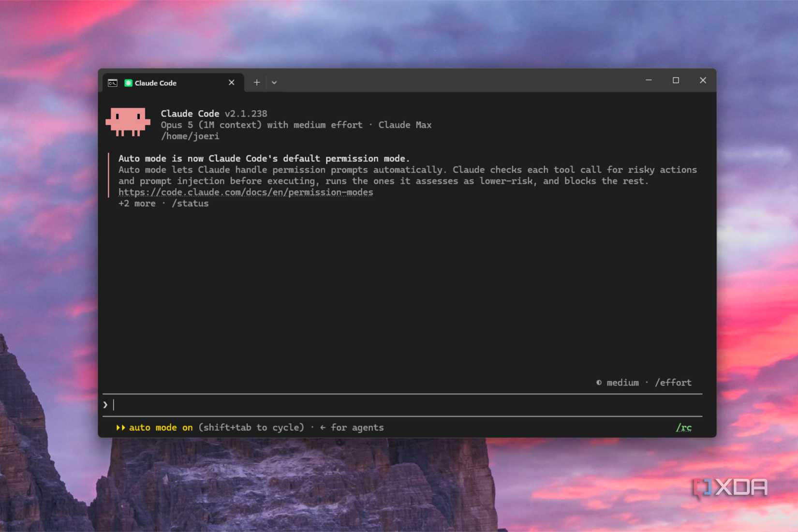Minimize the terminal window
This screenshot has height=532, width=798.
pos(649,80)
